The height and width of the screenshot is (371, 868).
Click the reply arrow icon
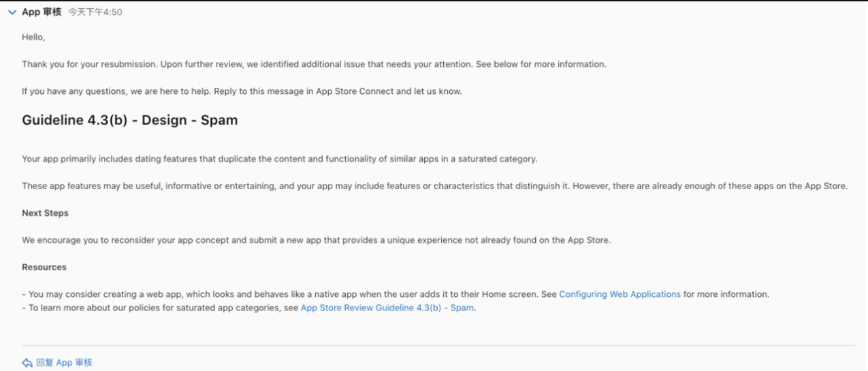pyautogui.click(x=27, y=363)
